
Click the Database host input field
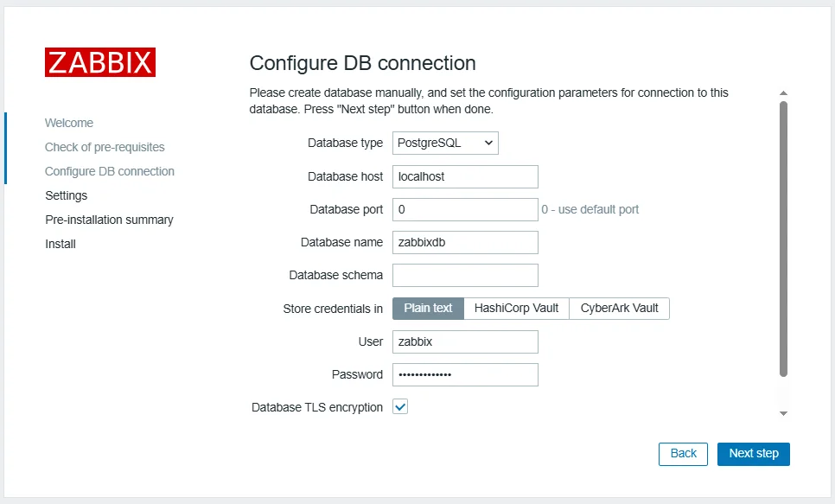tap(465, 177)
